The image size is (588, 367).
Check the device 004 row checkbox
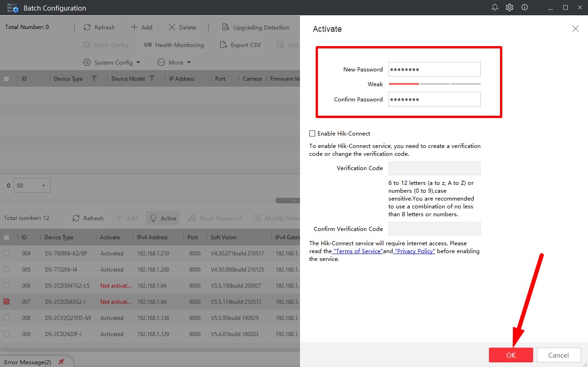tap(6, 253)
